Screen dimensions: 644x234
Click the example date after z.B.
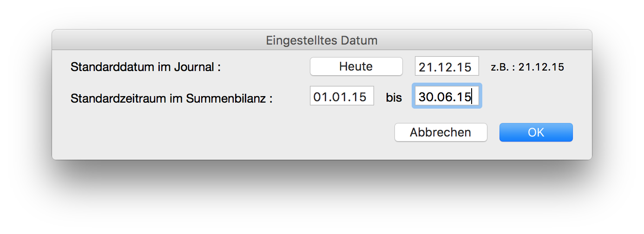click(541, 67)
